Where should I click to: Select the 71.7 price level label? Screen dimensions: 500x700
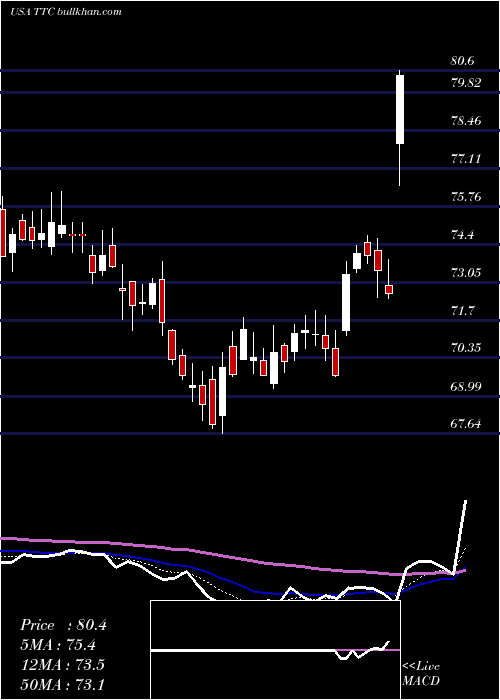pos(462,310)
